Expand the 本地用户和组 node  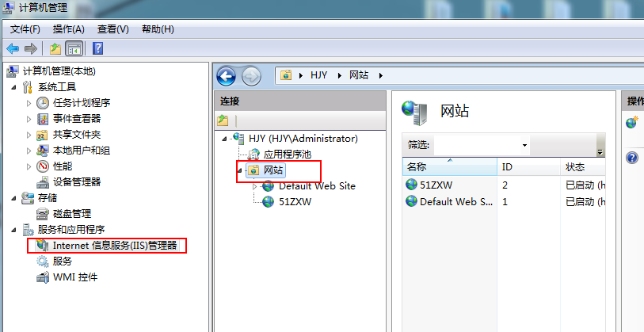tap(29, 151)
